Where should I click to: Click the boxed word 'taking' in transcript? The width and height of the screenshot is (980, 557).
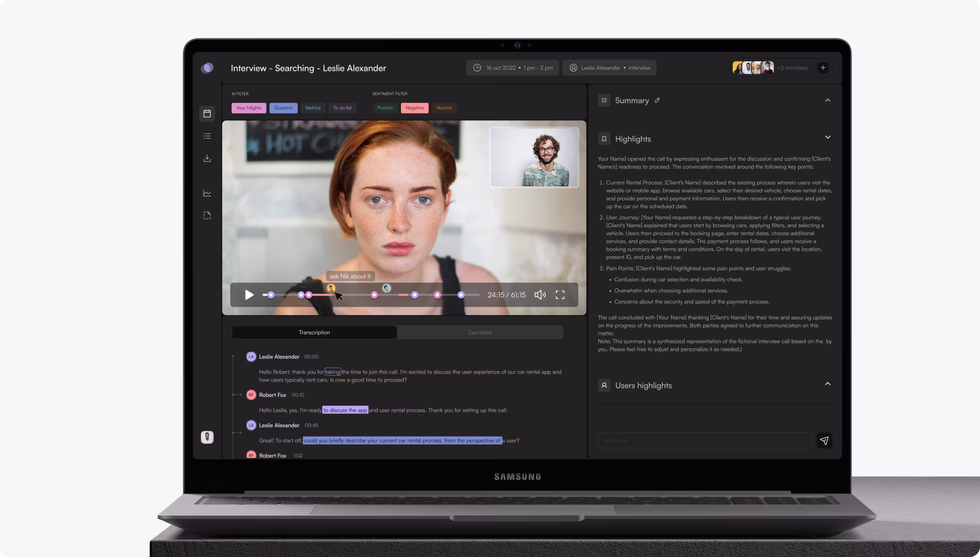coord(332,372)
